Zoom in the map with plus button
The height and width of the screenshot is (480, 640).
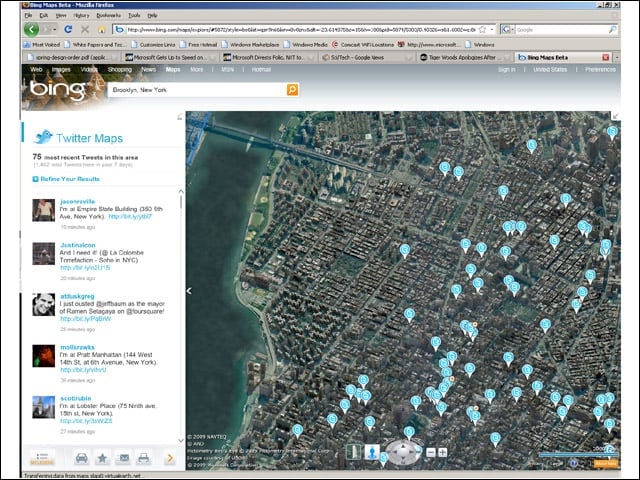click(x=442, y=452)
